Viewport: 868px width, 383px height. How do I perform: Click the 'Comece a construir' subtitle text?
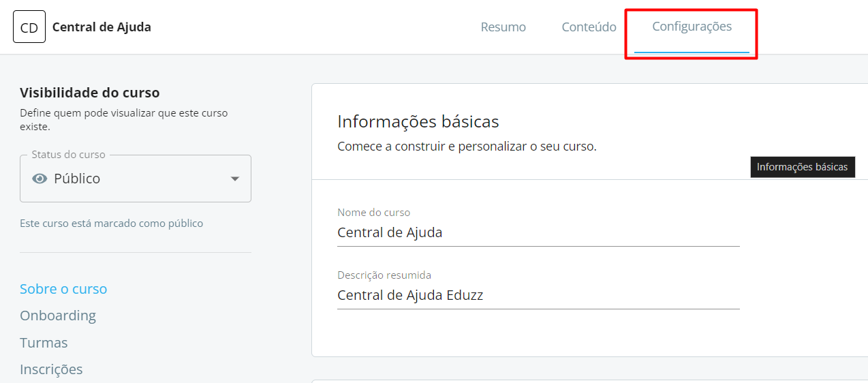click(467, 147)
